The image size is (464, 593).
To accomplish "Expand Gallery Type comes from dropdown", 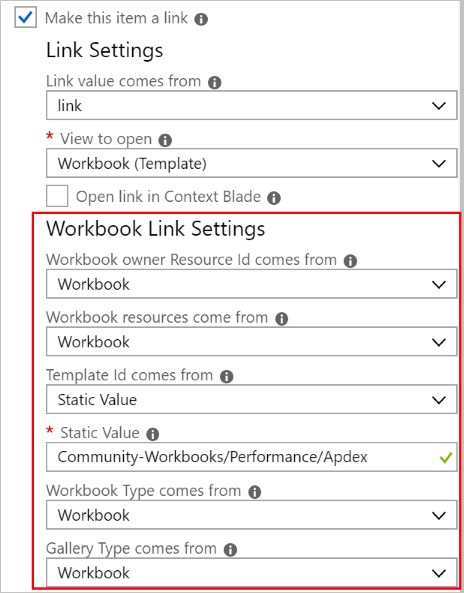I will pyautogui.click(x=251, y=573).
